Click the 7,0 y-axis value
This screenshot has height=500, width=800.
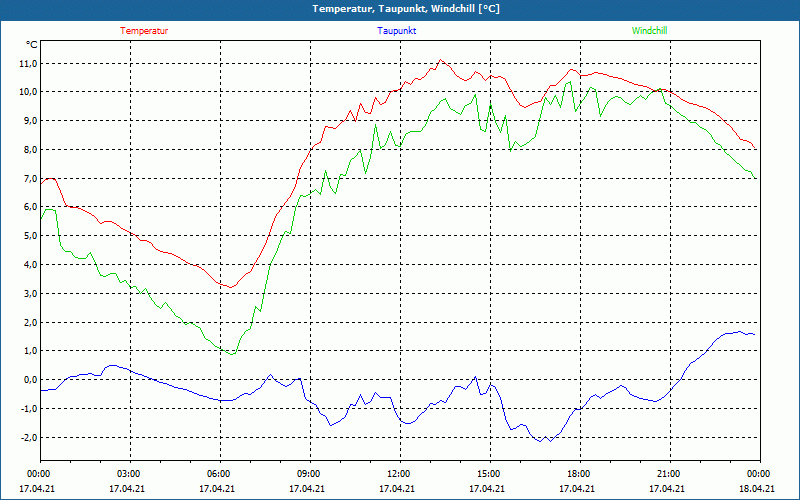pos(30,179)
